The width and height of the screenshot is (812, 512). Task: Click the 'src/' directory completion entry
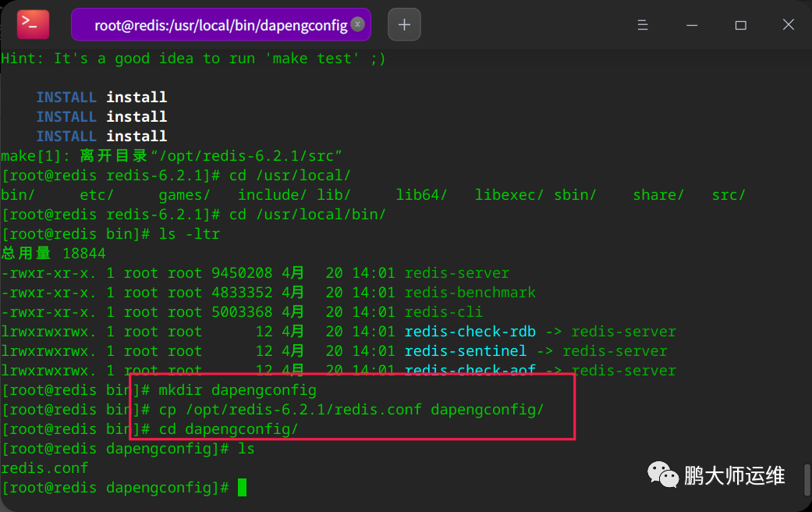[x=728, y=195]
